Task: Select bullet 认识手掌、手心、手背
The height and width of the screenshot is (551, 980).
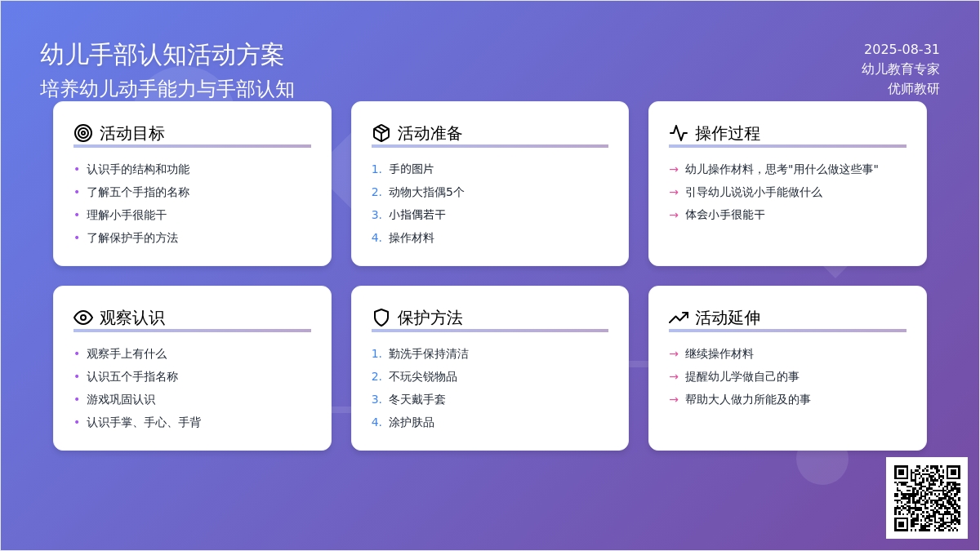Action: coord(144,422)
